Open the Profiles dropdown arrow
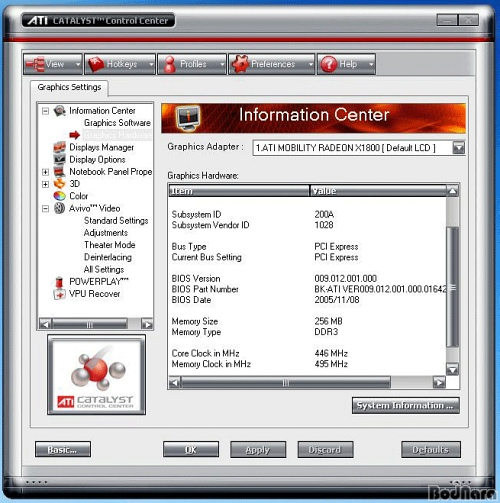 click(222, 64)
